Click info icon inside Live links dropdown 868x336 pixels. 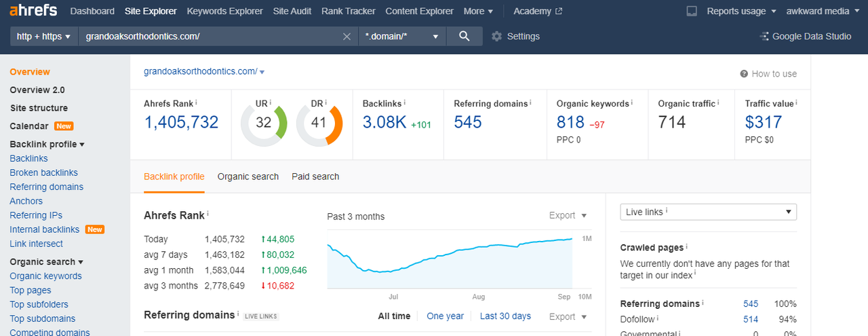[667, 211]
